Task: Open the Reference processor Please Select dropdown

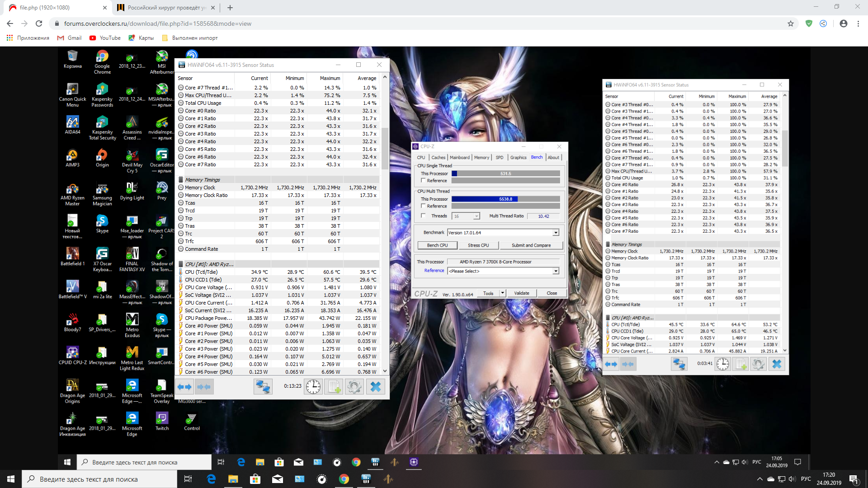Action: click(x=556, y=271)
